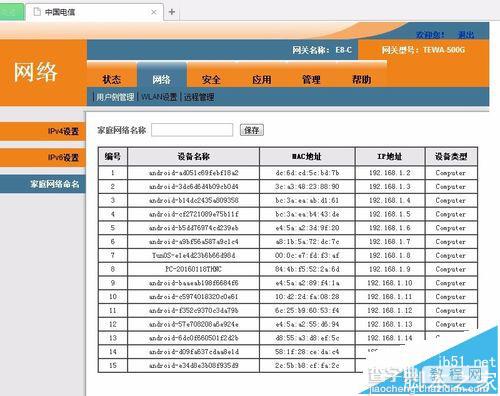The width and height of the screenshot is (500, 396).
Task: Select the IP cell 192.168.1.9
Action: point(390,269)
